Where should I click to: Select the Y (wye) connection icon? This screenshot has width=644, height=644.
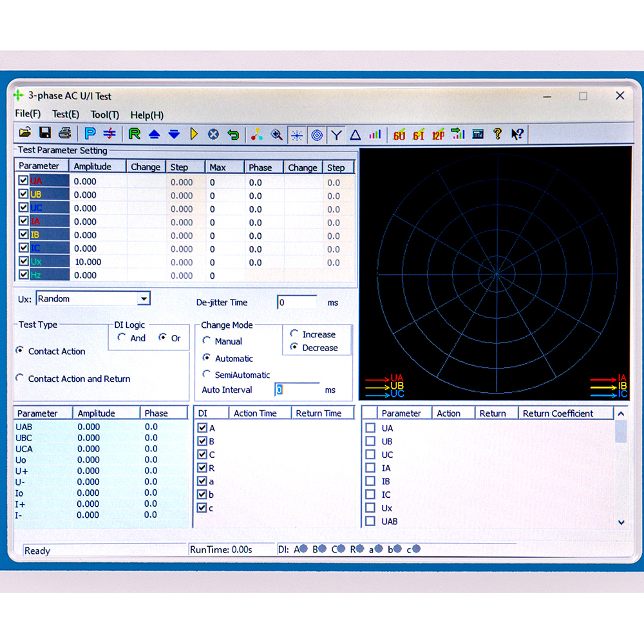tap(336, 135)
